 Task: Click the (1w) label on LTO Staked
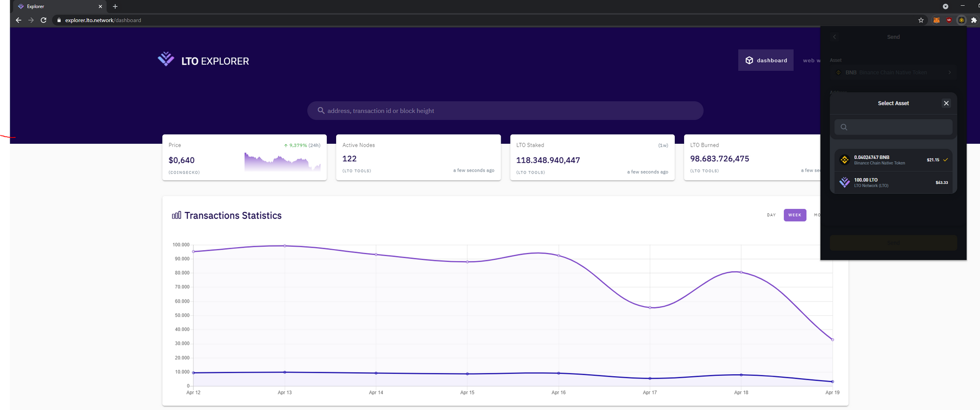point(663,145)
